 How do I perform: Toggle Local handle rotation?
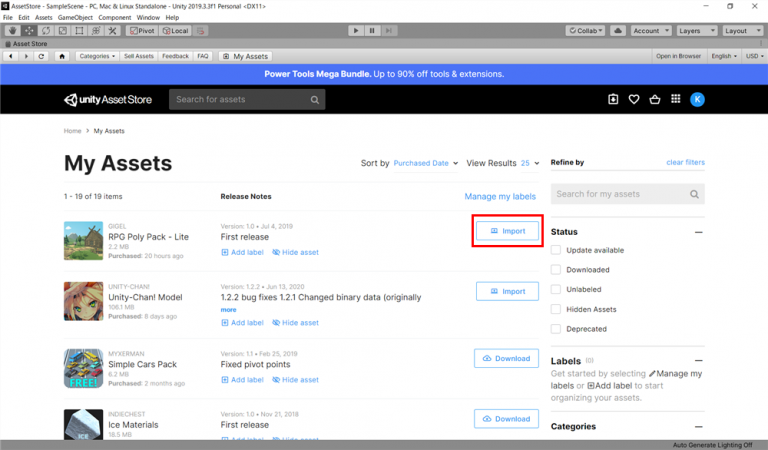click(175, 30)
